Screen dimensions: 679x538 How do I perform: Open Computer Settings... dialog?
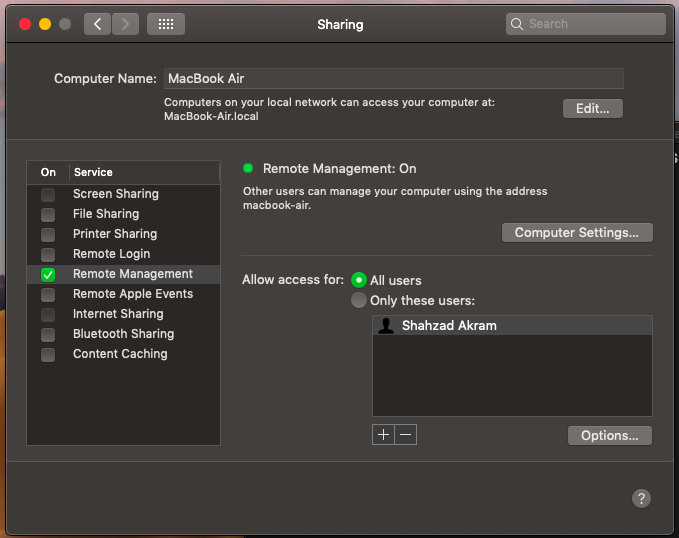[x=577, y=233]
